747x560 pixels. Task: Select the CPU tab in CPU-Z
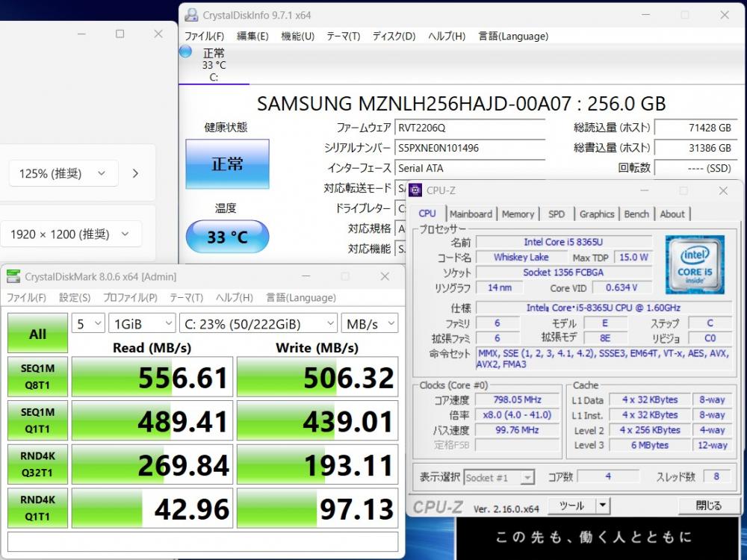coord(427,214)
